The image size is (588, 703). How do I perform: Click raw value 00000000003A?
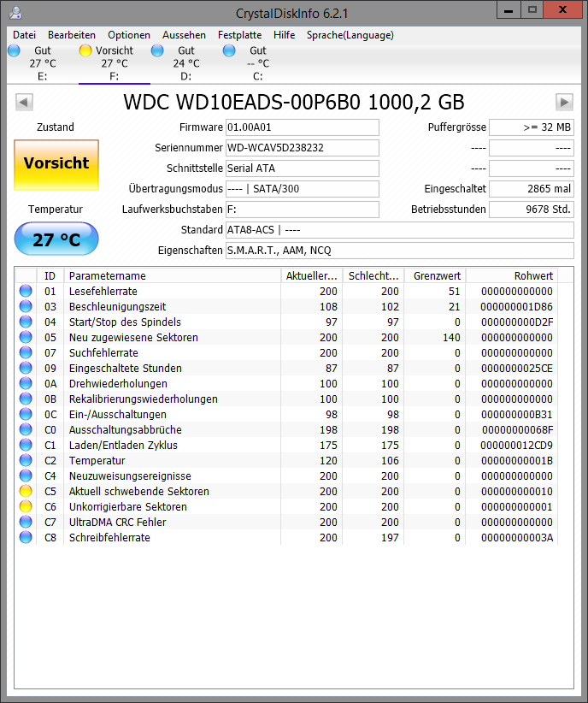(x=517, y=538)
